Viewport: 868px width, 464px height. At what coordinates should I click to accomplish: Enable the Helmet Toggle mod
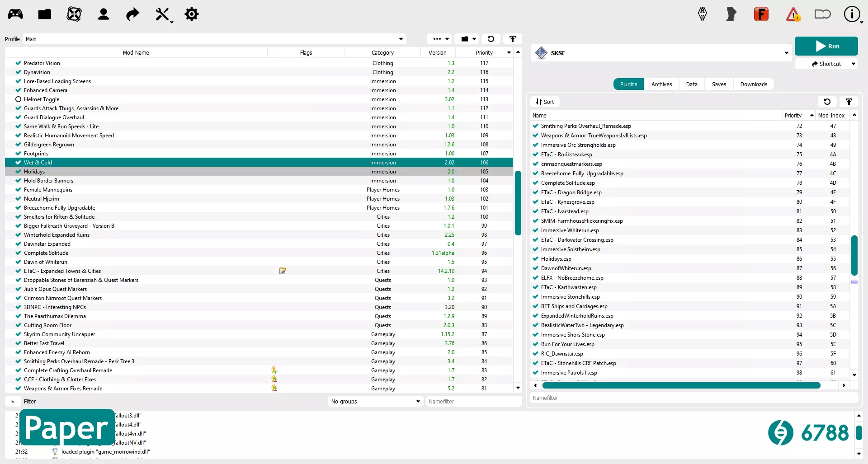click(x=18, y=99)
